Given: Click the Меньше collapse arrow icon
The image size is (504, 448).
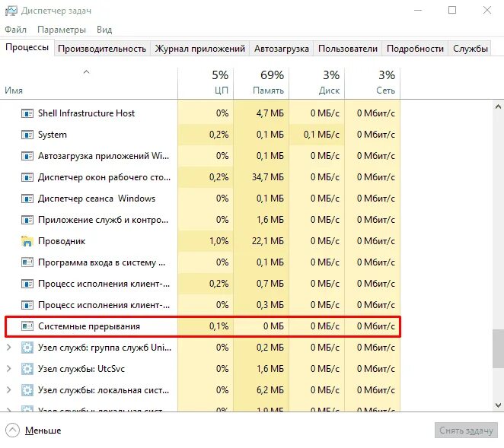Looking at the screenshot, I should pos(12,431).
